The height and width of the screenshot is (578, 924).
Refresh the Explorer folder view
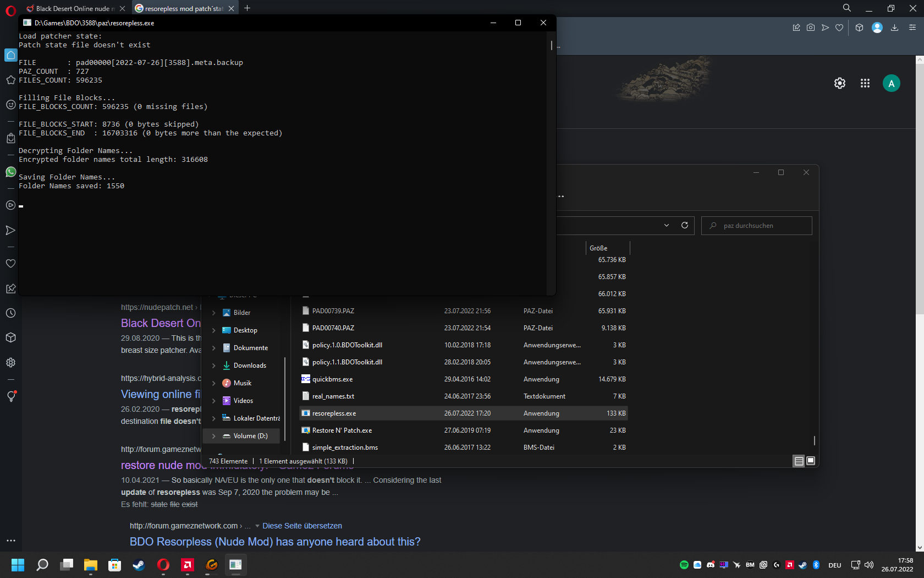pos(685,225)
